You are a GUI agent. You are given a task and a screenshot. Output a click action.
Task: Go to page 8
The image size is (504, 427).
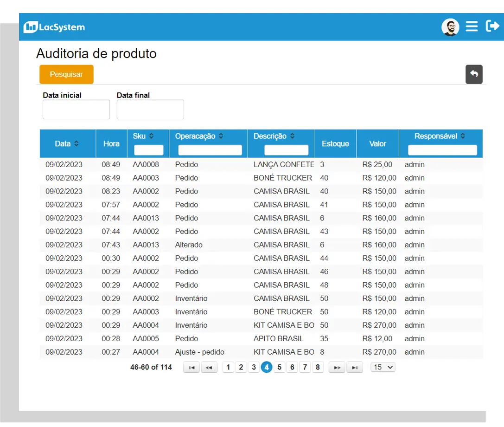[318, 367]
